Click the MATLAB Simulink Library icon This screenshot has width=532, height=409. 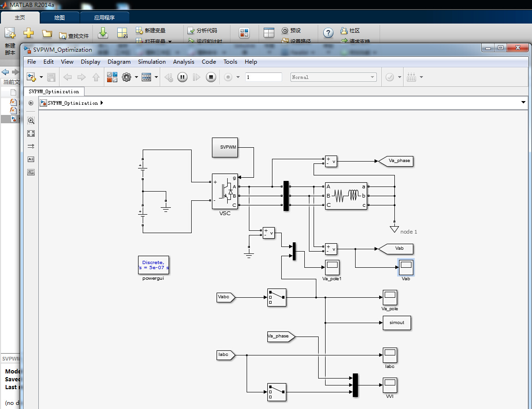point(244,33)
